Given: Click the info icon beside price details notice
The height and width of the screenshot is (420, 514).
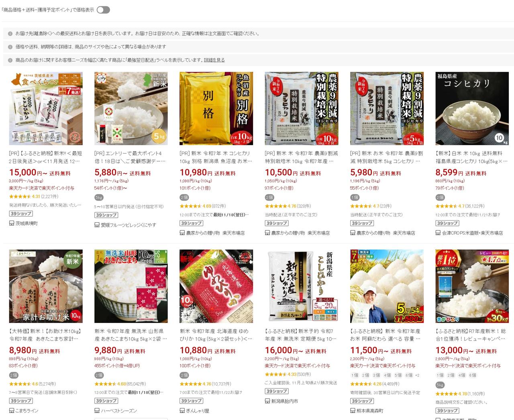Looking at the screenshot, I should coord(10,47).
